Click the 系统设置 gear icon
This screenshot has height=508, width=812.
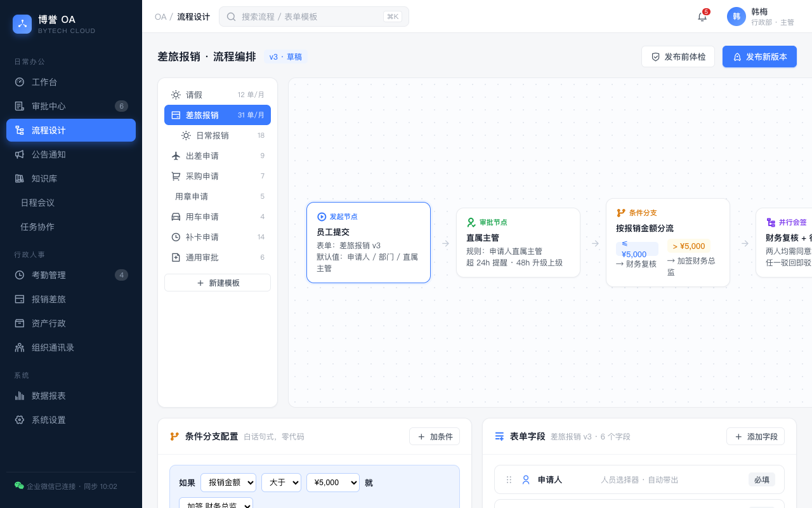click(20, 420)
